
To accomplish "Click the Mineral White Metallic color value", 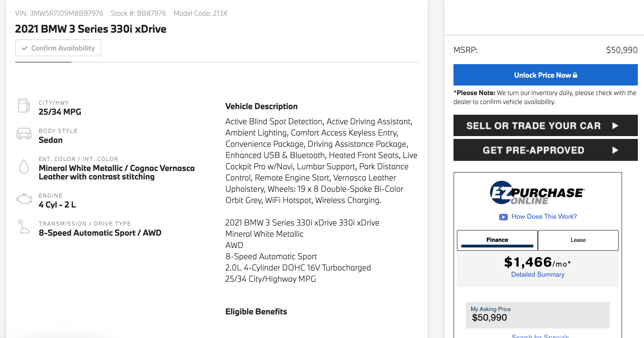I will 117,172.
